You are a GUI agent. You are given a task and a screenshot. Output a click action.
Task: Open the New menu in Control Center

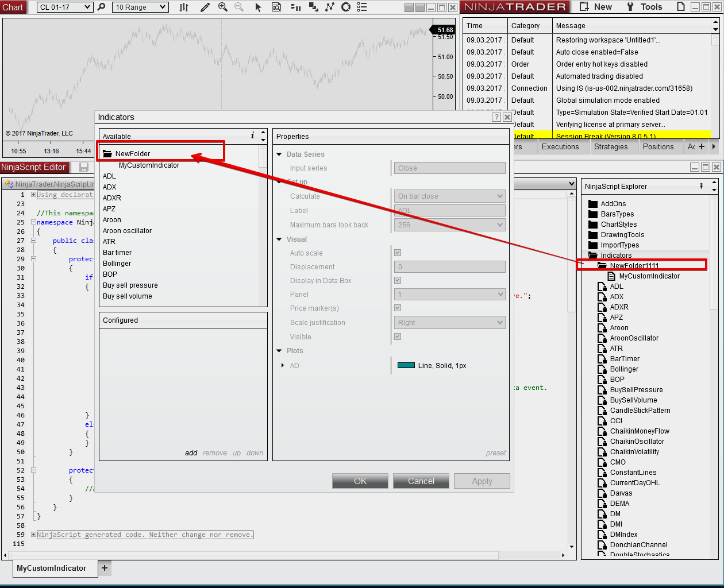click(x=596, y=7)
